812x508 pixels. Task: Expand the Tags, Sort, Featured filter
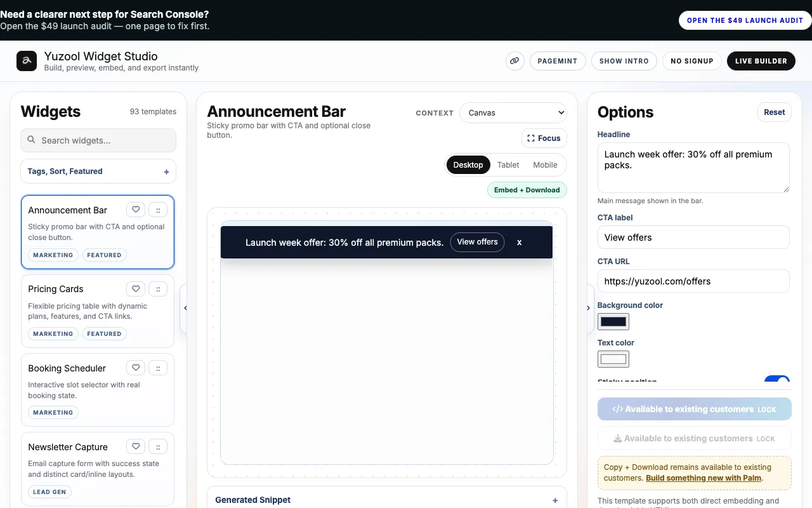click(x=98, y=171)
